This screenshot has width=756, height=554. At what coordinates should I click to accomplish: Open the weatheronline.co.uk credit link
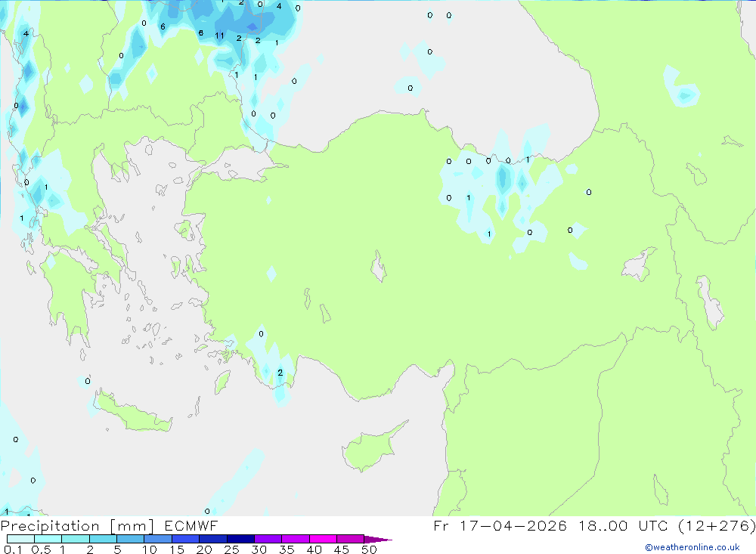(x=692, y=547)
